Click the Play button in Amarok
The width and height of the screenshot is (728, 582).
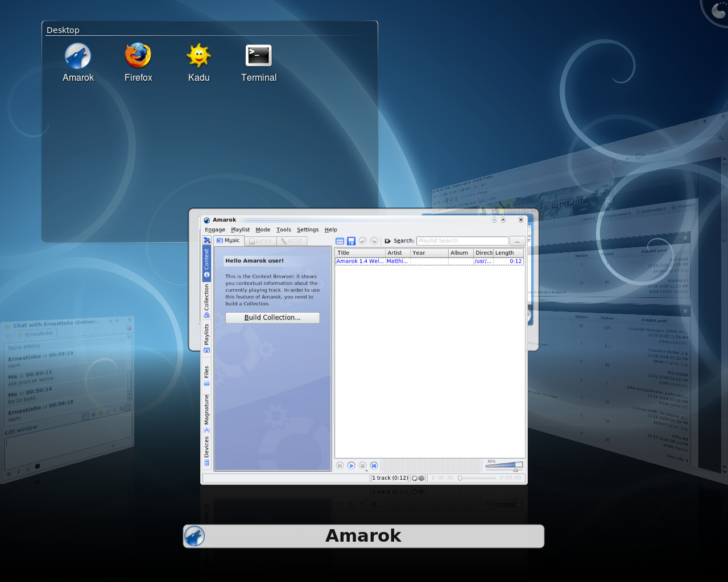pyautogui.click(x=351, y=465)
